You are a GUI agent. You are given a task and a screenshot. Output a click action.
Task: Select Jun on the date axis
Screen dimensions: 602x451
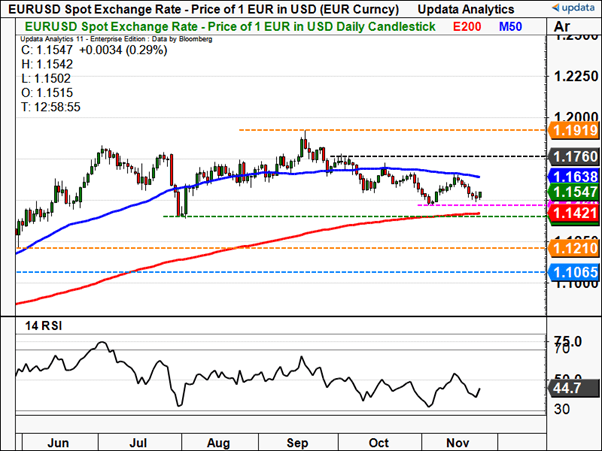point(59,439)
